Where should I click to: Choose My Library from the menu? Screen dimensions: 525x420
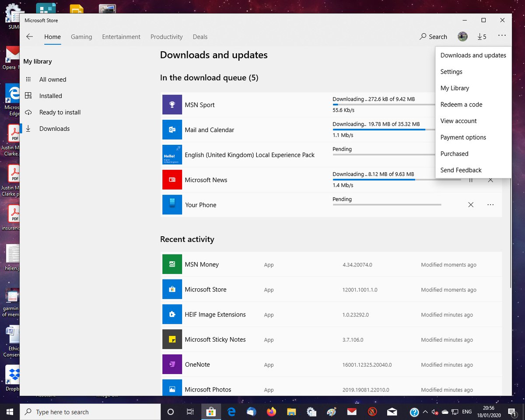tap(473, 88)
